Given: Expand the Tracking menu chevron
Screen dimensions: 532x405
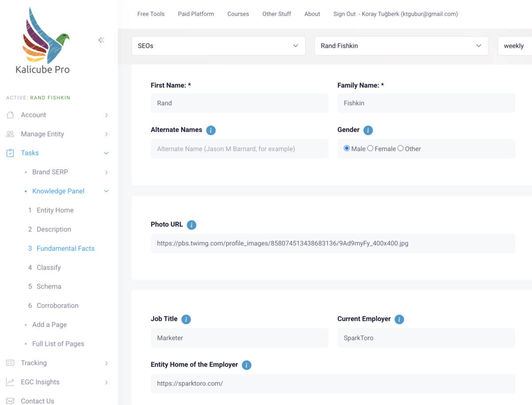Looking at the screenshot, I should (106, 363).
